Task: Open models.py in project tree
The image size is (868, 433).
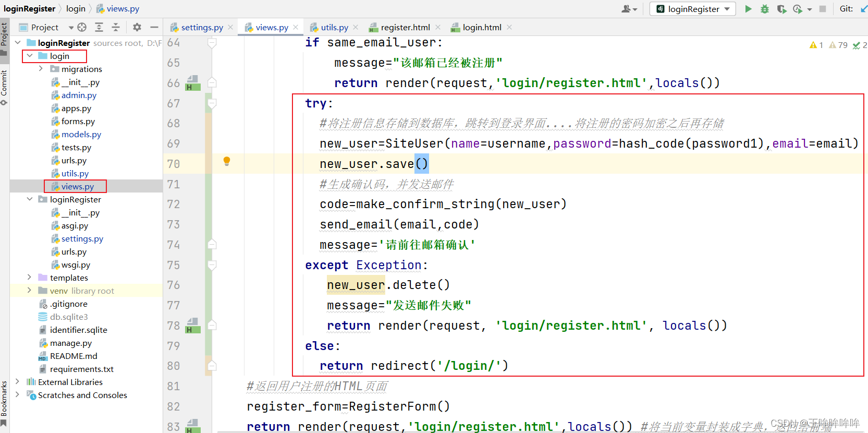Action: coord(81,134)
